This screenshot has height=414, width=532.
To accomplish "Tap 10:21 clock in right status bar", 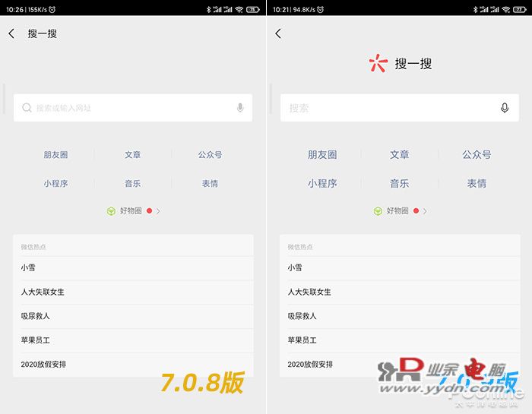I will (x=281, y=9).
